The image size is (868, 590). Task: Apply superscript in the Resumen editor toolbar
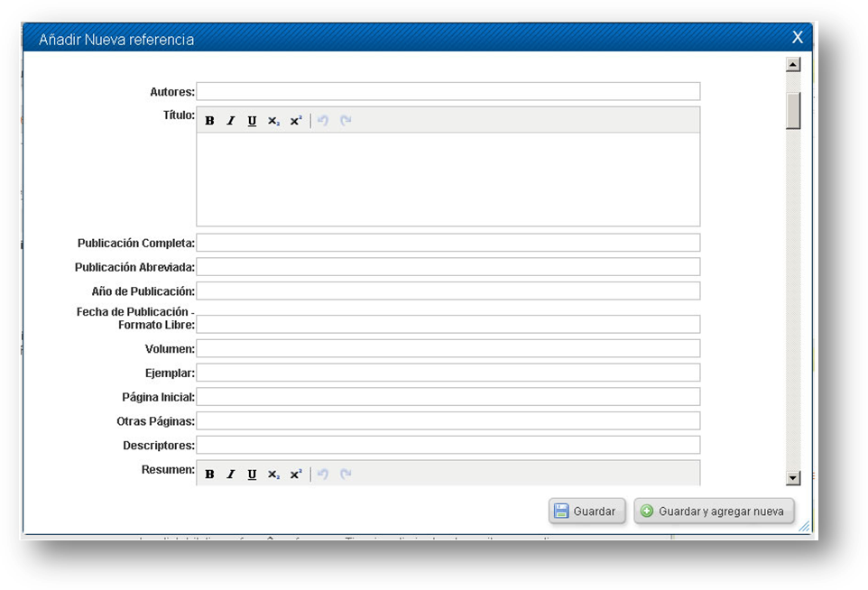coord(296,475)
